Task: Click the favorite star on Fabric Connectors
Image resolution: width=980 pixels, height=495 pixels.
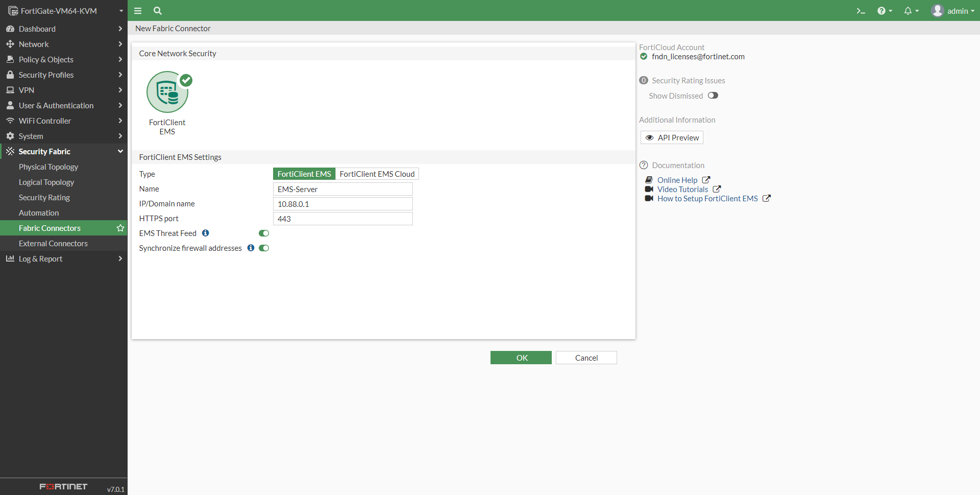Action: (x=120, y=228)
